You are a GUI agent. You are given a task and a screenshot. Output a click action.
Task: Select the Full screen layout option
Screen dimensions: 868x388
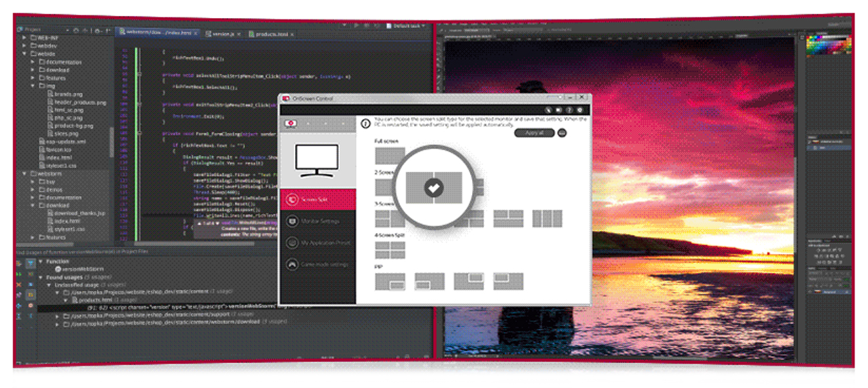(390, 156)
